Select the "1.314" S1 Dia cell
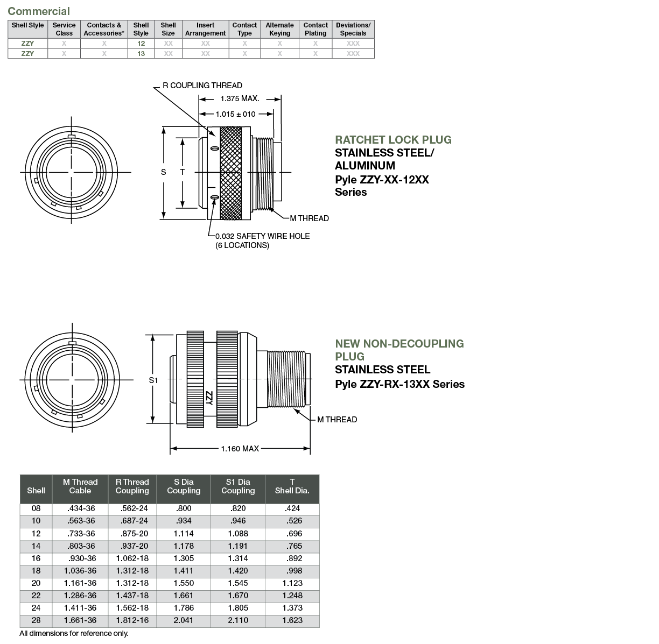659x644 pixels. click(x=238, y=558)
